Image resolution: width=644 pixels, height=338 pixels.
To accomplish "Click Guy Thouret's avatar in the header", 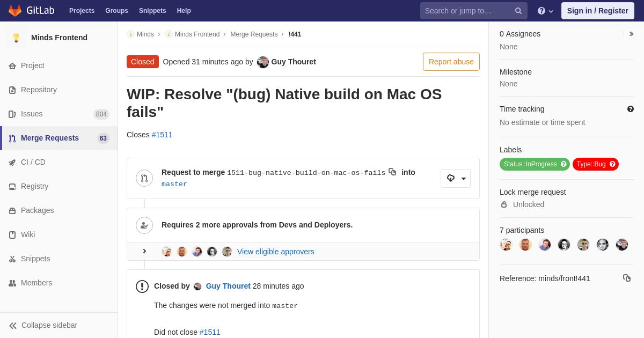I will pyautogui.click(x=263, y=62).
